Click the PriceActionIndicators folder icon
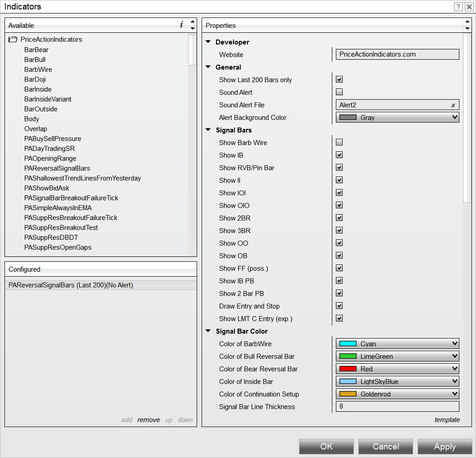The width and height of the screenshot is (476, 458). 13,40
